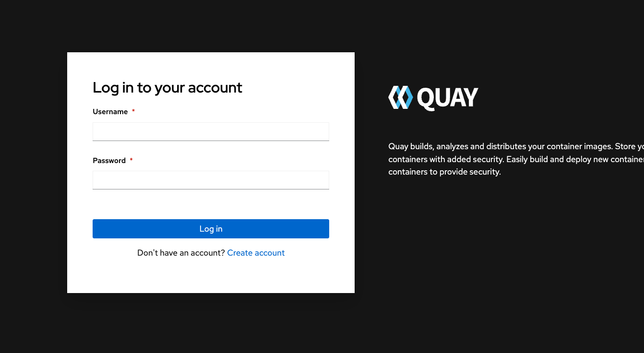
Task: Click the letter Y in the QUAY wordmark
Action: [x=471, y=97]
